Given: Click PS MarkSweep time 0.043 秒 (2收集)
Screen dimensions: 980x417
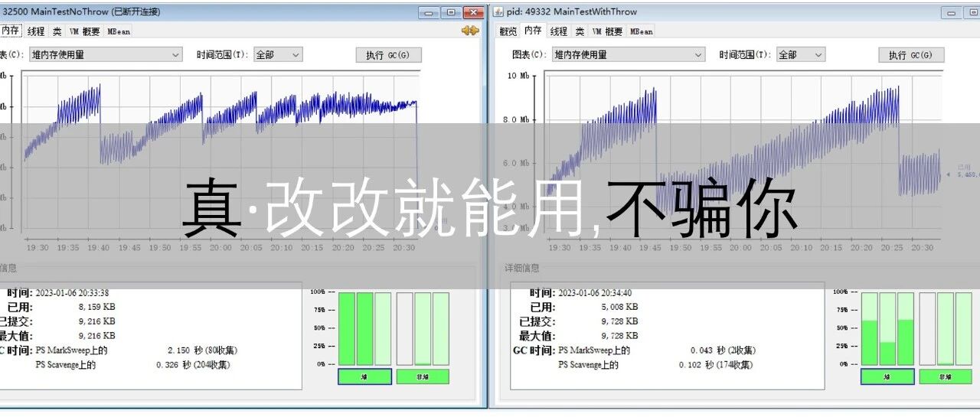Looking at the screenshot, I should point(723,350).
